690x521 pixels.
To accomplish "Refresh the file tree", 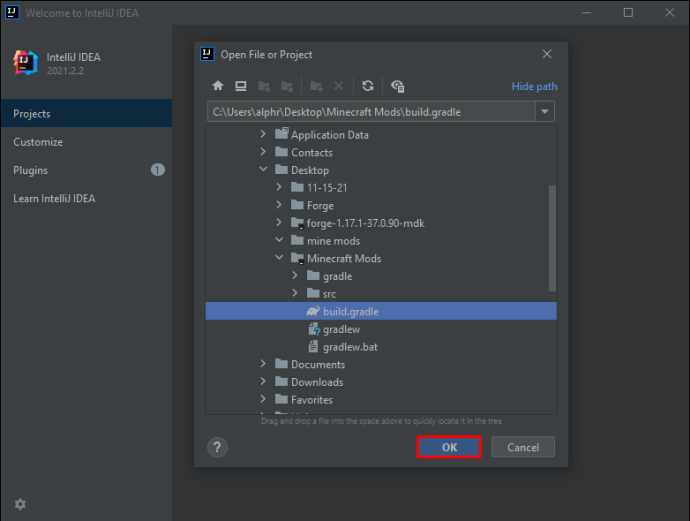I will (x=368, y=86).
